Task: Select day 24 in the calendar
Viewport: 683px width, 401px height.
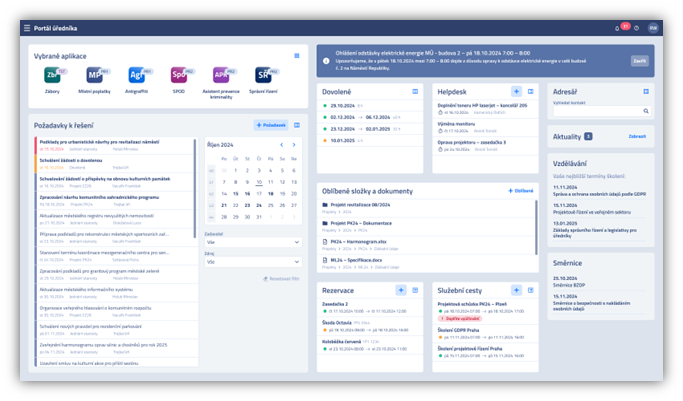Action: [x=259, y=205]
